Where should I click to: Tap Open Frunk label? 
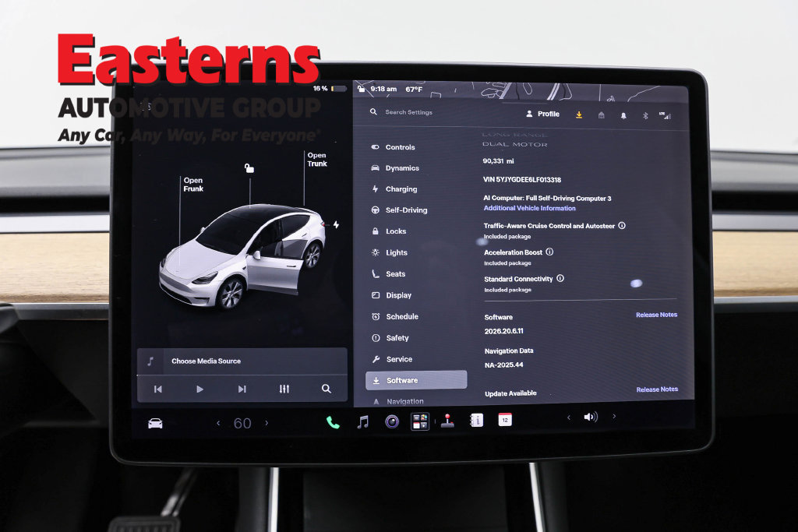click(193, 184)
